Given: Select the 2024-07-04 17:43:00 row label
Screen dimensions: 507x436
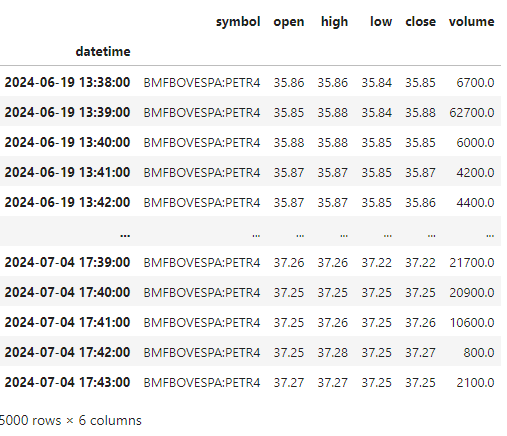Looking at the screenshot, I should pyautogui.click(x=67, y=382).
